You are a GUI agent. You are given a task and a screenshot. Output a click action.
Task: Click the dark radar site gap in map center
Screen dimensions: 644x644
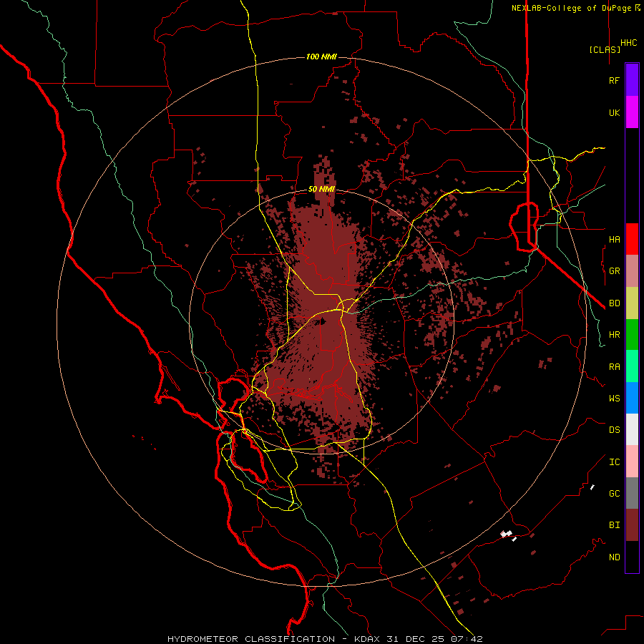click(x=323, y=321)
